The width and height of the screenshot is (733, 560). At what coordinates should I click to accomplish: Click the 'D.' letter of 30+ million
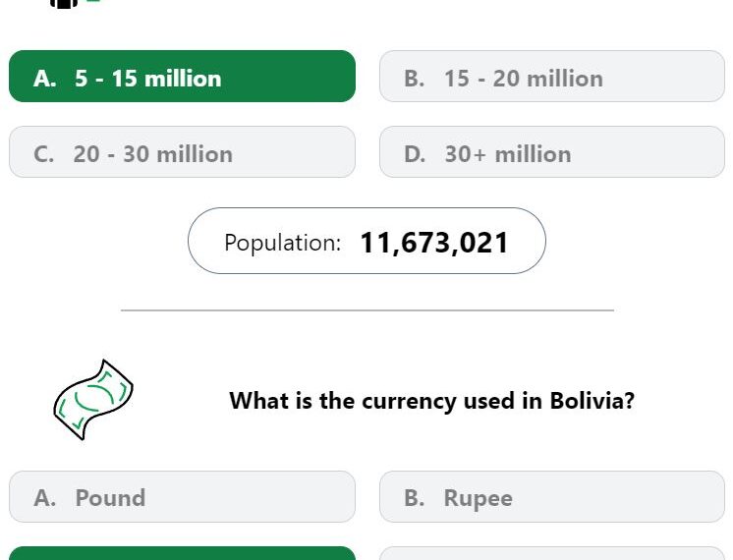click(x=415, y=154)
